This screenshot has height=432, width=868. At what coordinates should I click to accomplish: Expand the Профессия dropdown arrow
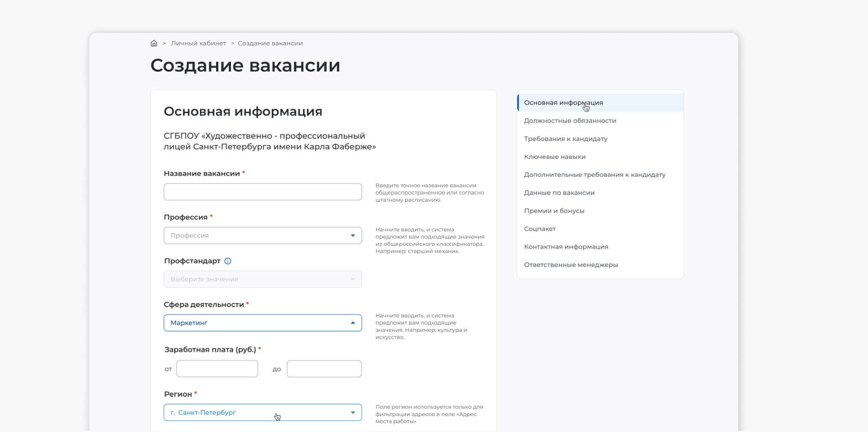(353, 236)
